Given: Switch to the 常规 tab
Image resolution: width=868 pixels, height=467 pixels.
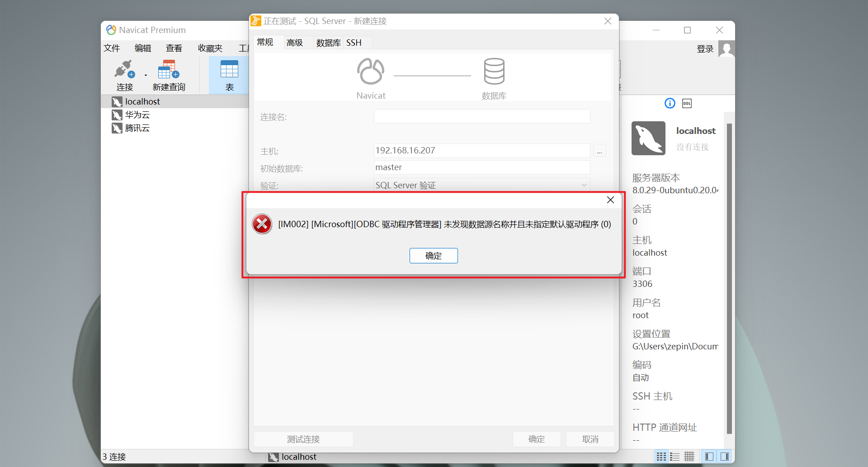Looking at the screenshot, I should [265, 42].
